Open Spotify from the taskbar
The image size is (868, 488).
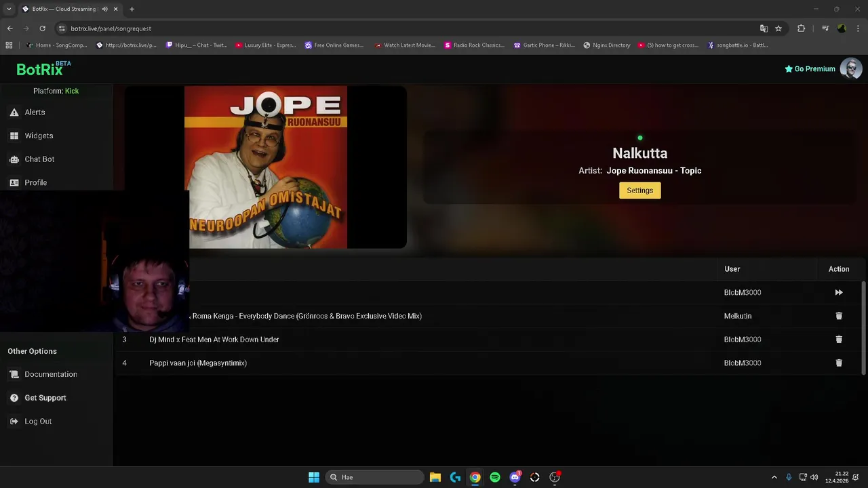pos(495,477)
